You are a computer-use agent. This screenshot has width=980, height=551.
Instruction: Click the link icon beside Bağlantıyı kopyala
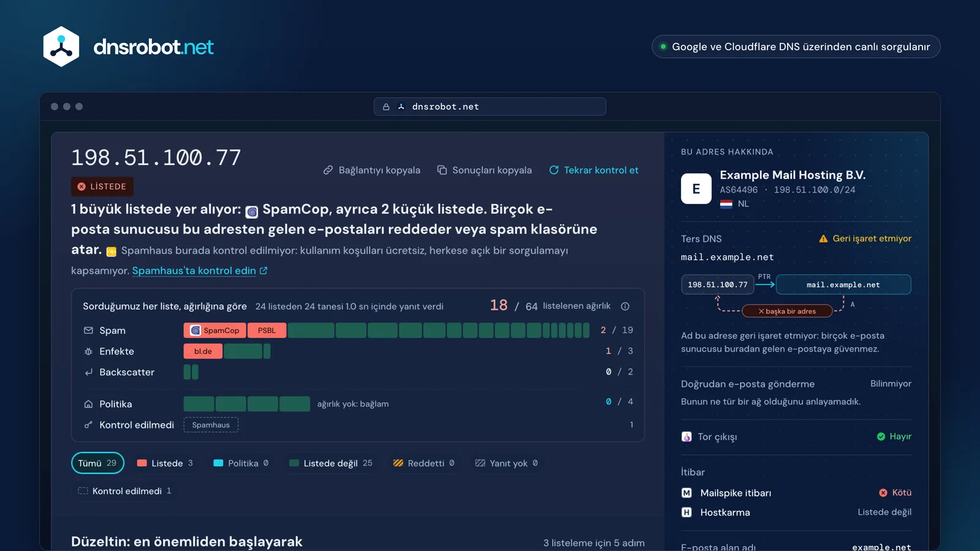point(328,170)
